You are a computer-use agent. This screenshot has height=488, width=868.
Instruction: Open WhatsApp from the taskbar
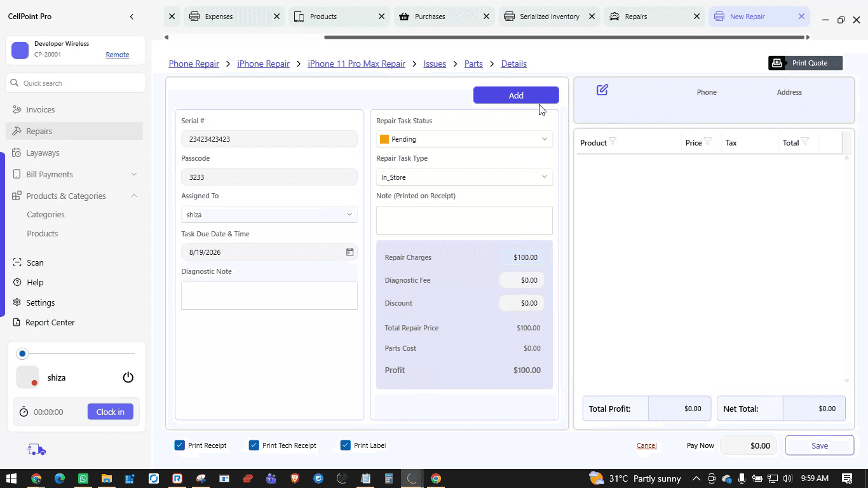pyautogui.click(x=83, y=478)
